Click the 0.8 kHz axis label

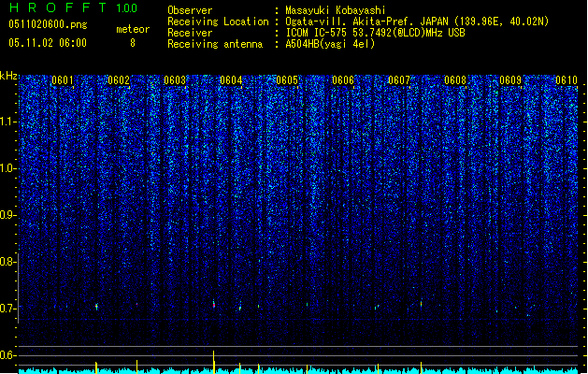click(7, 262)
